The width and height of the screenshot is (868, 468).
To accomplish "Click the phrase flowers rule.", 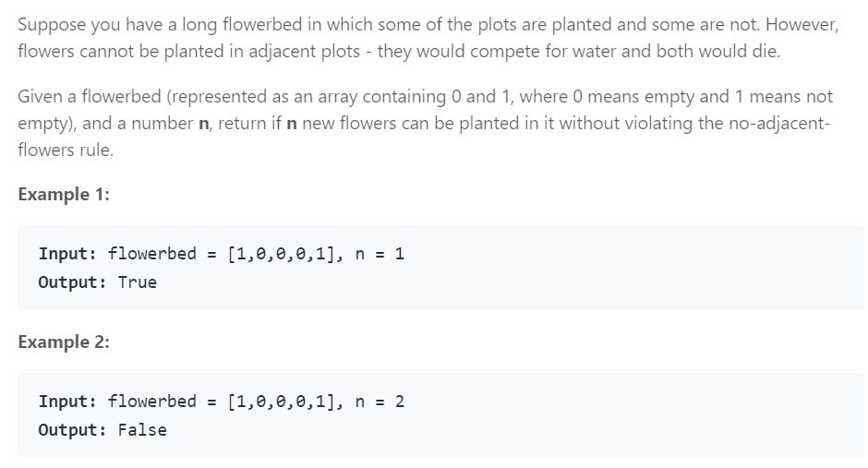I will 66,150.
